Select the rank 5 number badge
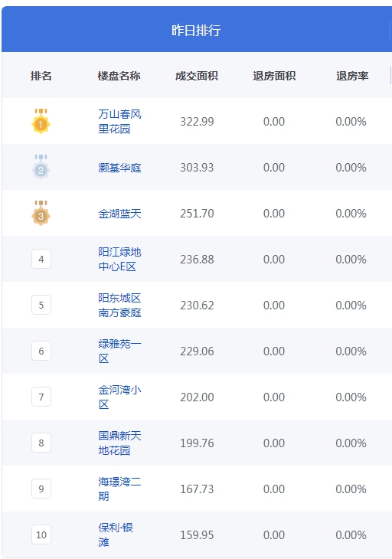 pos(41,305)
